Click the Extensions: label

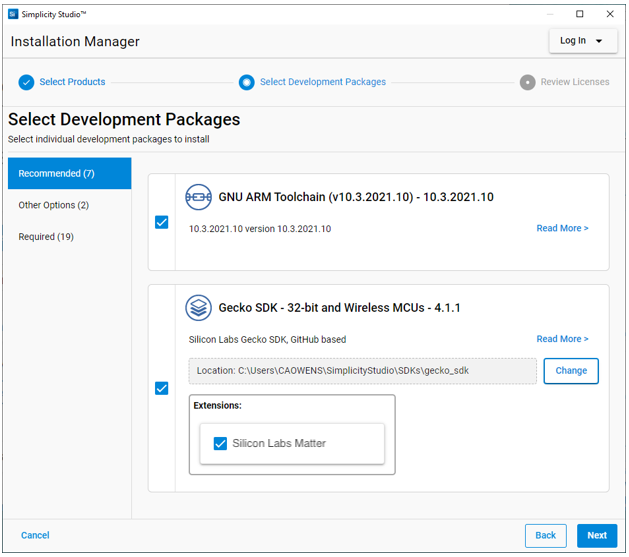tap(217, 405)
